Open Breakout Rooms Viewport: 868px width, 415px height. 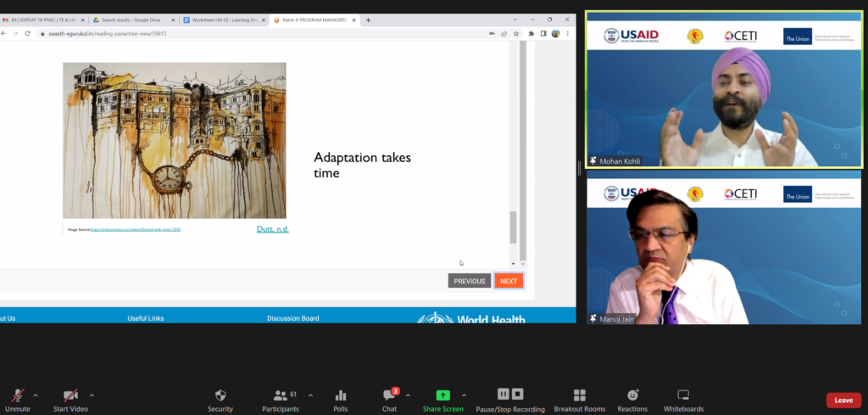[x=580, y=399]
